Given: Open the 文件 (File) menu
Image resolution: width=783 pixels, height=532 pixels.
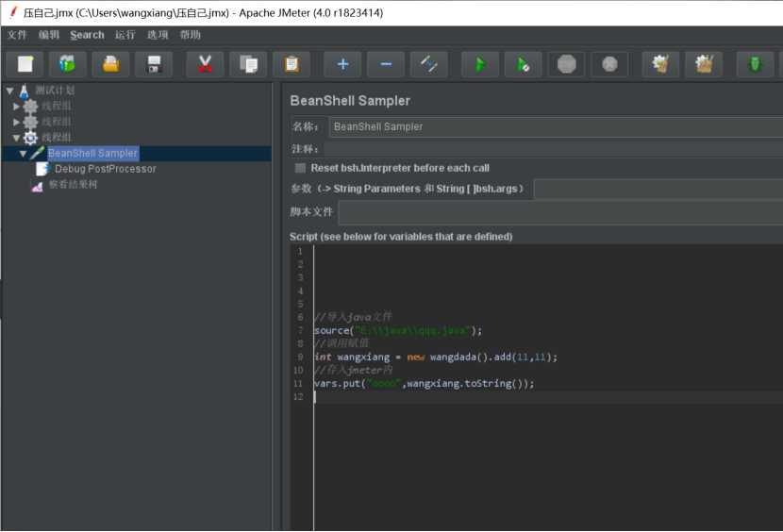Looking at the screenshot, I should click(x=16, y=35).
